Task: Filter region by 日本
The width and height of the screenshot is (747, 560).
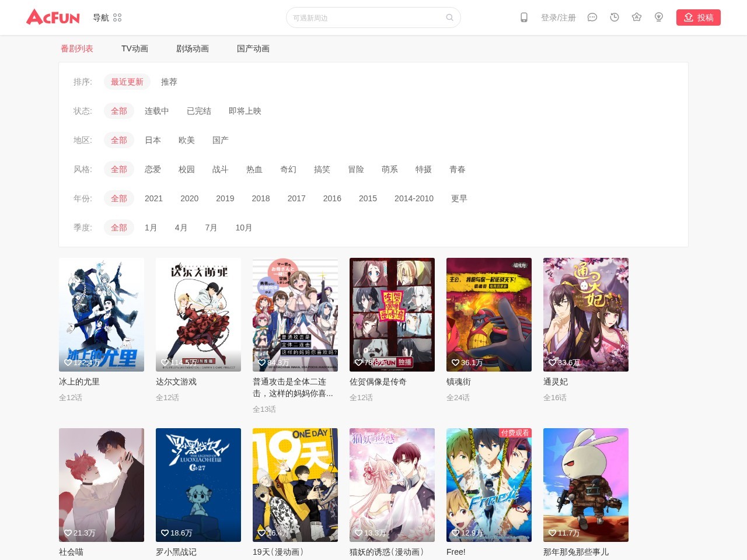Action: [153, 140]
